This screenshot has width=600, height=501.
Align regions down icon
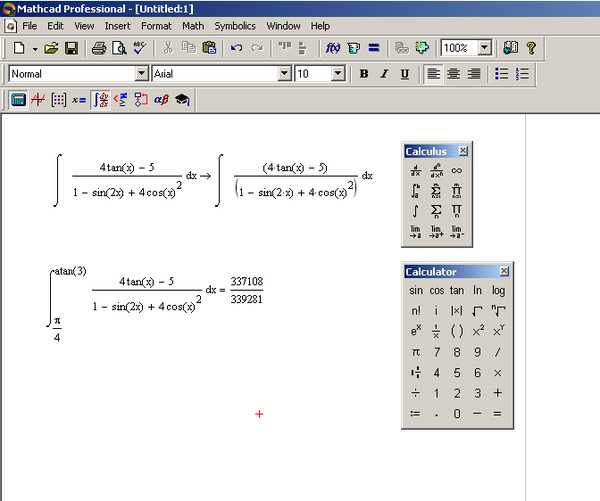[x=302, y=48]
